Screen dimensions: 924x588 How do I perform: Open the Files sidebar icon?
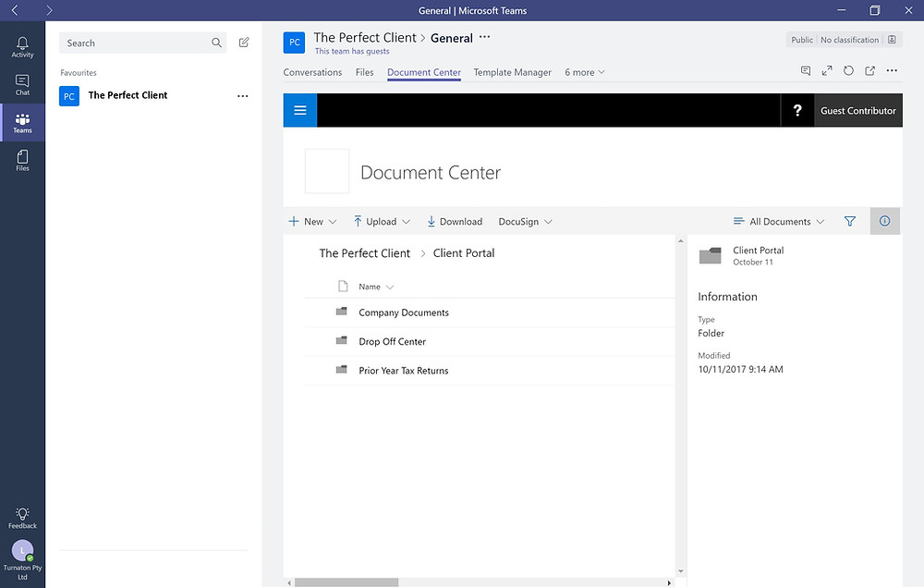[x=22, y=160]
